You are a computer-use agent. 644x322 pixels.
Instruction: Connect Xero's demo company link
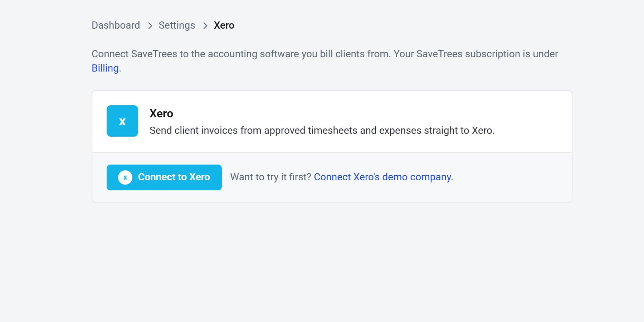tap(384, 177)
